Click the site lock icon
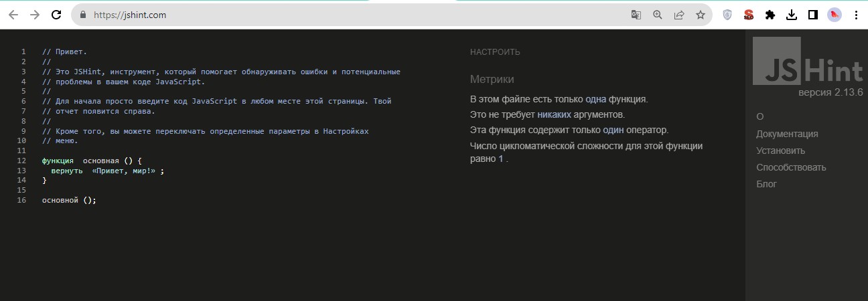This screenshot has width=868, height=301. (83, 15)
